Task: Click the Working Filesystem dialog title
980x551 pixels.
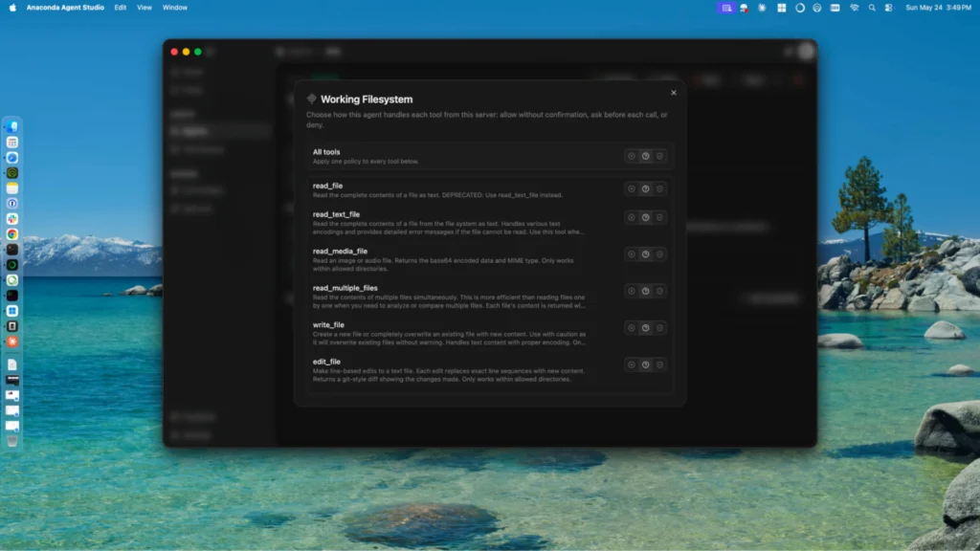Action: tap(367, 99)
